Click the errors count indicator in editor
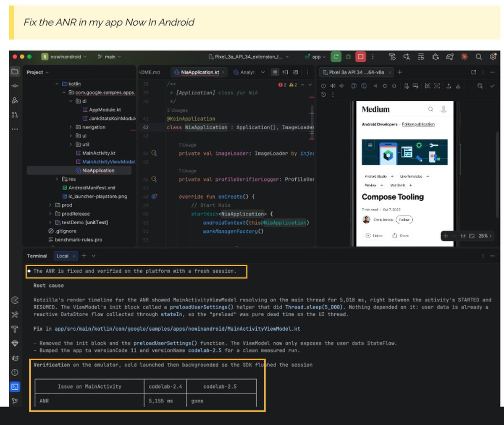Image resolution: width=504 pixels, height=425 pixels. 282,85
